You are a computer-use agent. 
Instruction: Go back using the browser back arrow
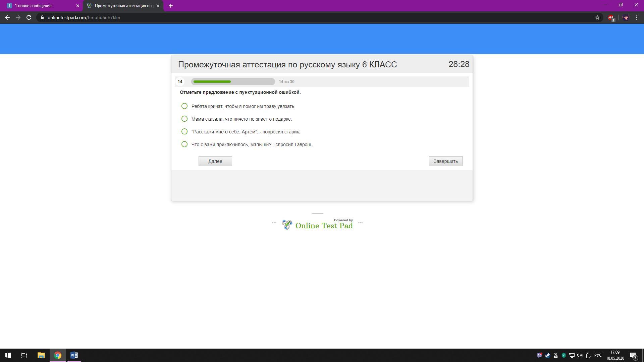7,17
